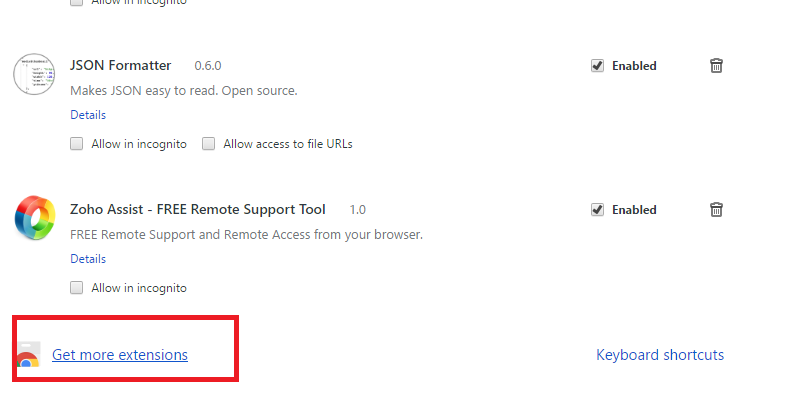The height and width of the screenshot is (402, 792).
Task: Tick Allow in incognito for Zoho Assist
Action: click(77, 288)
